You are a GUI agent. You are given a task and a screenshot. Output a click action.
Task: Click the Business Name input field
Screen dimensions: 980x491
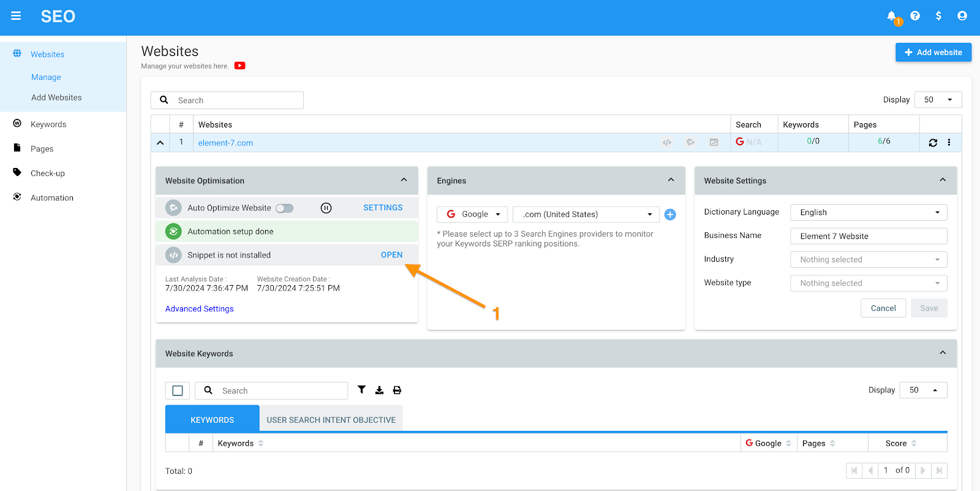coord(868,237)
